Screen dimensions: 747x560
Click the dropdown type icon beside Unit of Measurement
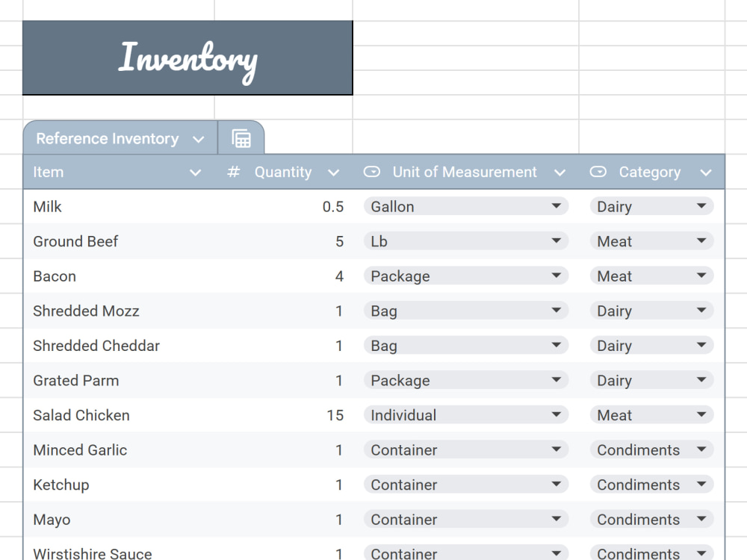(x=371, y=172)
